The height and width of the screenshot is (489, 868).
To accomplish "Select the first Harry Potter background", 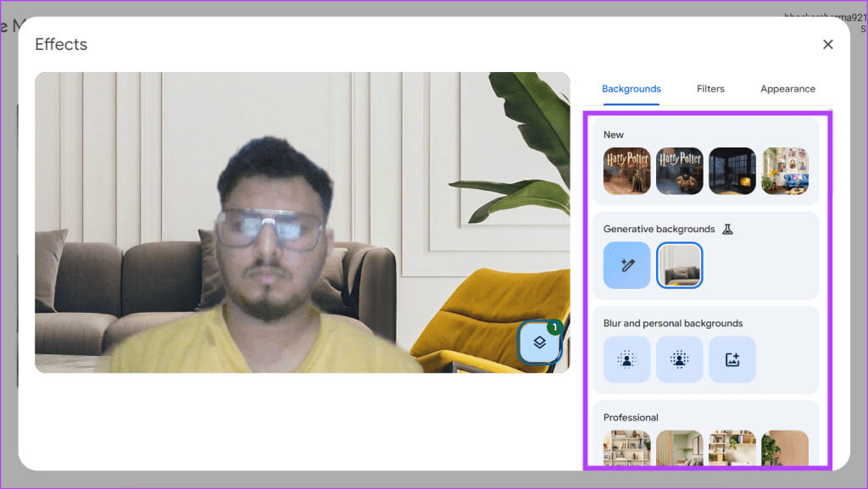I will point(626,171).
